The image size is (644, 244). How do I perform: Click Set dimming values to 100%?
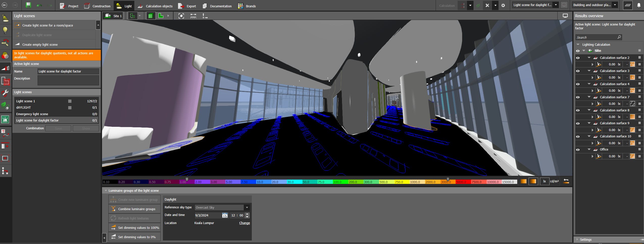click(135, 228)
